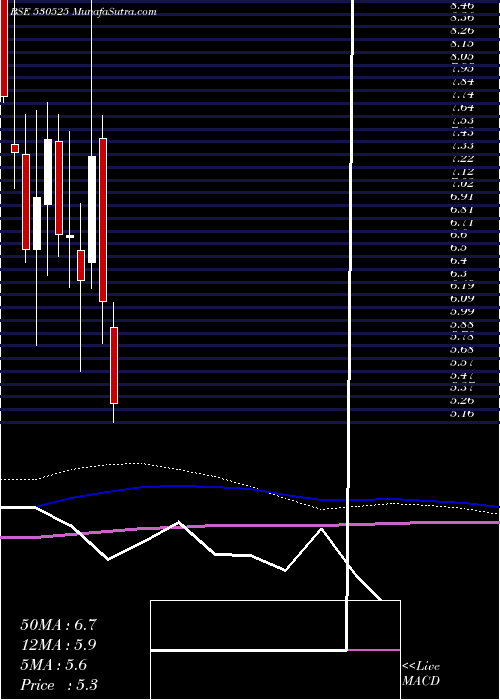Click the '50MA : 6.7' readout

[58, 625]
